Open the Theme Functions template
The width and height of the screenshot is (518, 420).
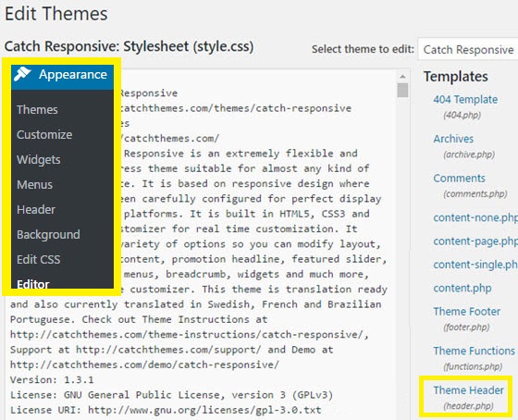[474, 351]
